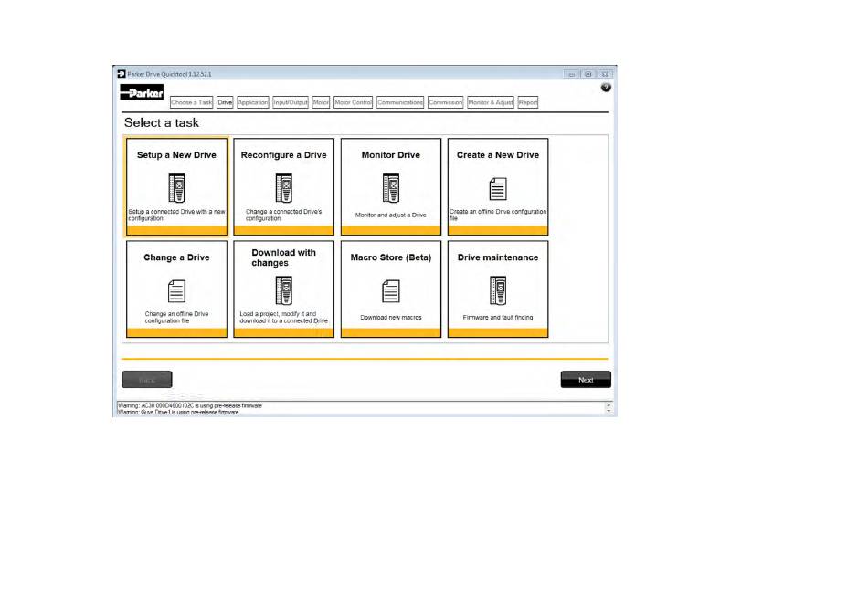Click the Next button

586,380
